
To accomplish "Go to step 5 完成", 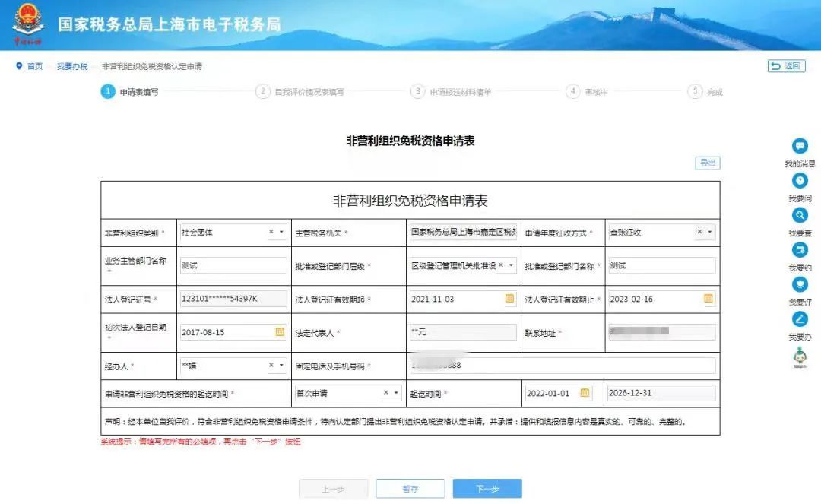I will coord(705,91).
